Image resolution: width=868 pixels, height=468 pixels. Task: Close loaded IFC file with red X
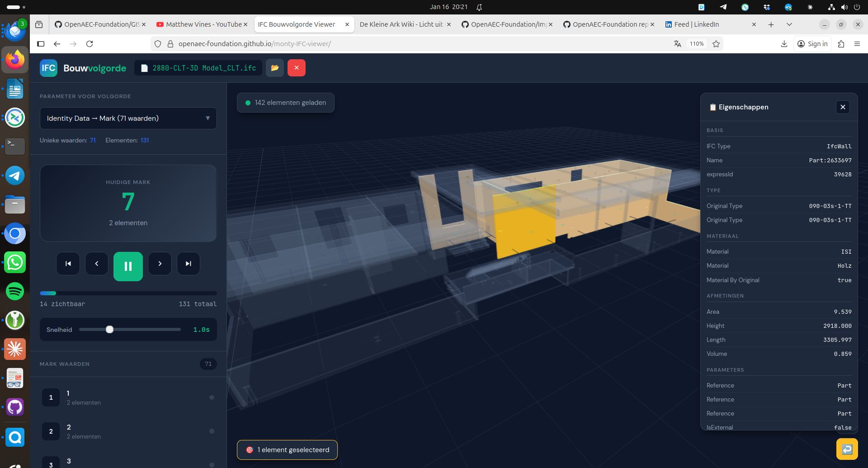pos(297,68)
